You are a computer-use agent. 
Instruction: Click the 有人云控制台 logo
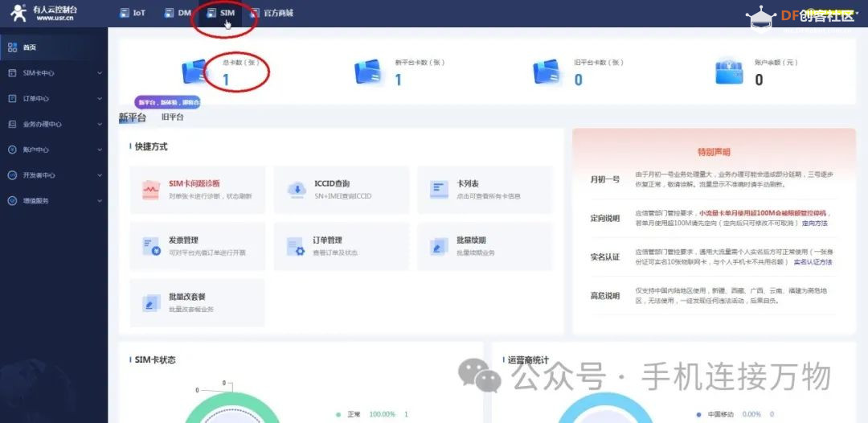click(44, 13)
